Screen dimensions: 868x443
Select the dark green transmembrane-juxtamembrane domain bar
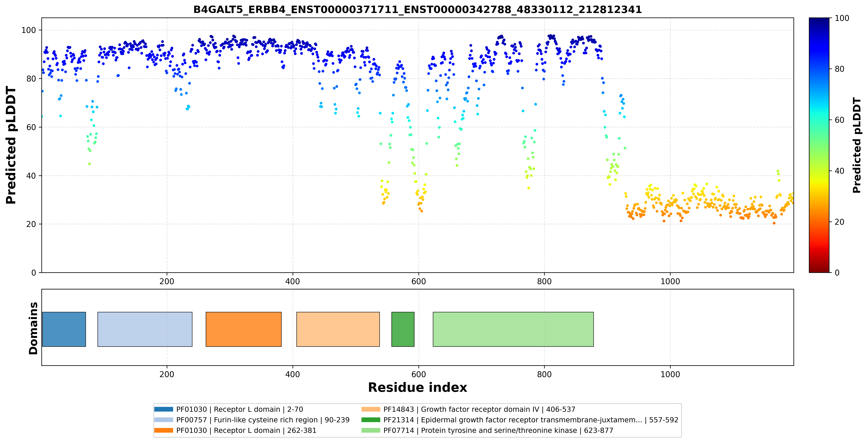tap(403, 329)
